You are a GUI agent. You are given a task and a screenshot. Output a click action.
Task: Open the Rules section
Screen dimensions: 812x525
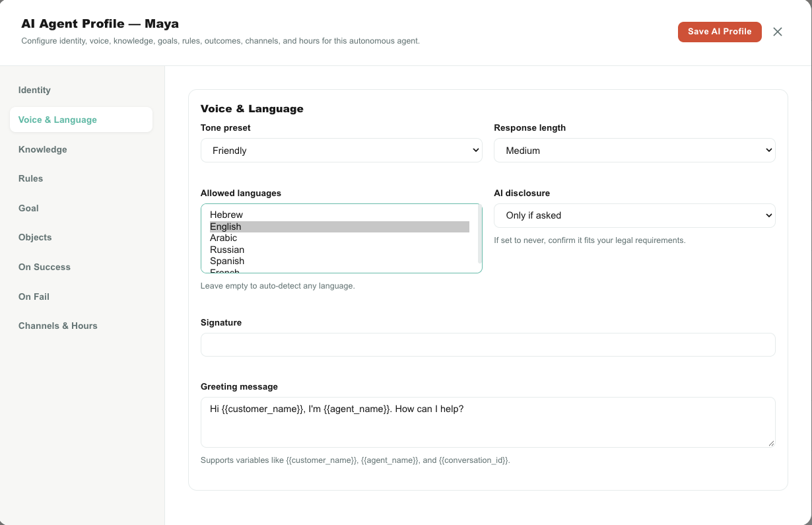click(x=81, y=178)
